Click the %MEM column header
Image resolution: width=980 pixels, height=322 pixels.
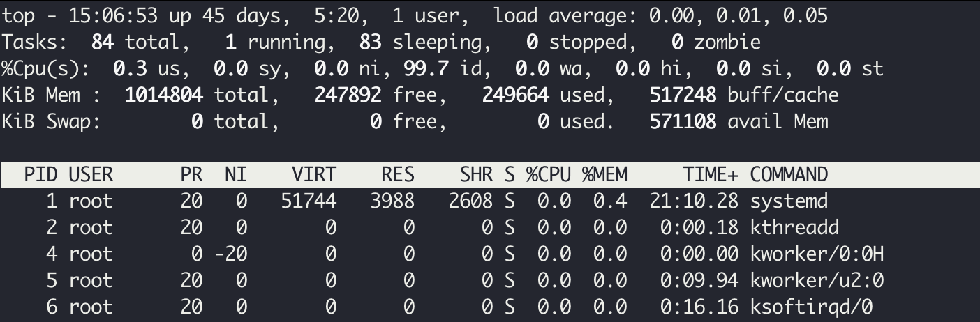pos(604,174)
